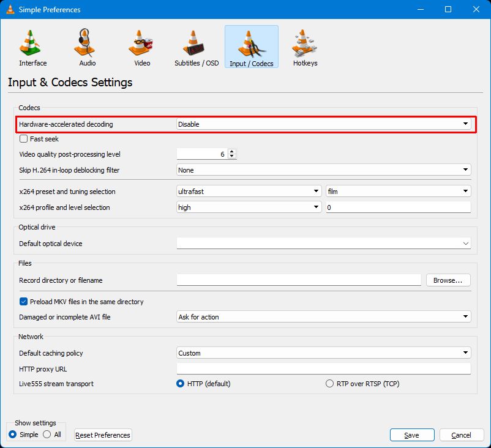Click the Record directory or filename field
Viewport: 491px width, 448px height.
click(299, 280)
